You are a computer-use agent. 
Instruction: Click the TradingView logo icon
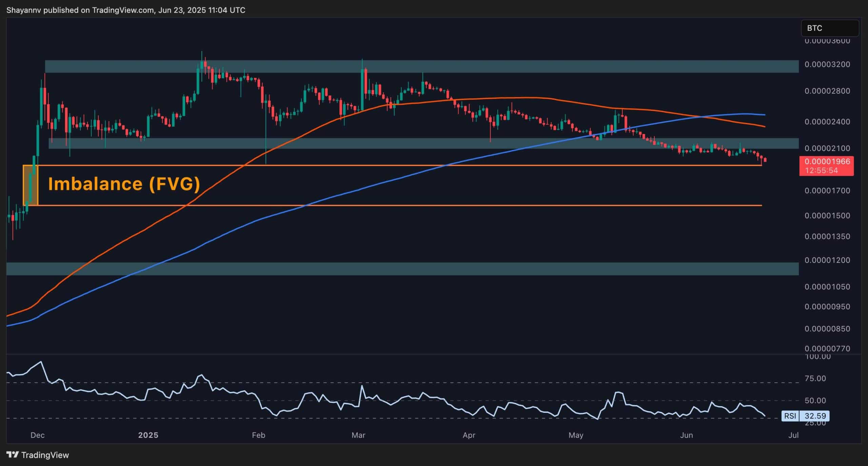[x=13, y=454]
